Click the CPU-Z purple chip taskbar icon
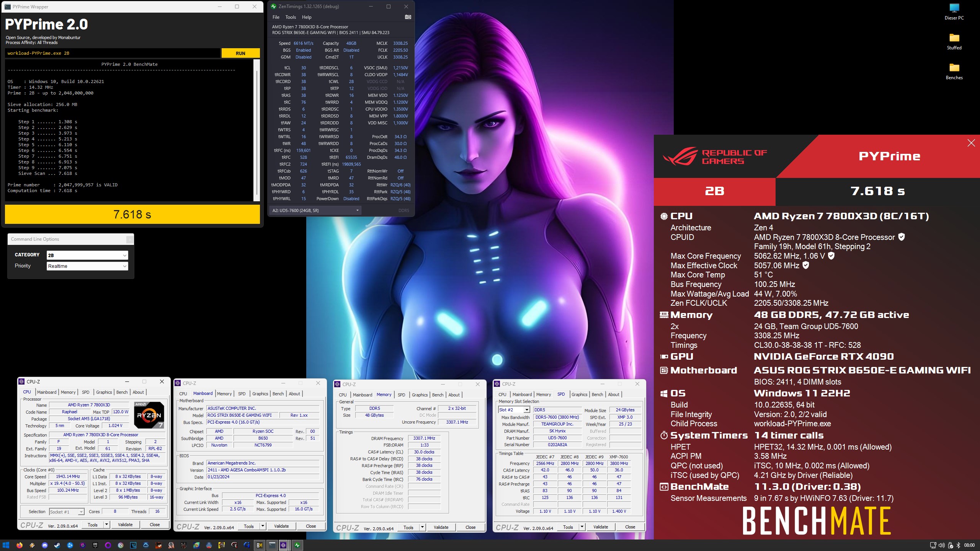The width and height of the screenshot is (980, 551). point(284,545)
